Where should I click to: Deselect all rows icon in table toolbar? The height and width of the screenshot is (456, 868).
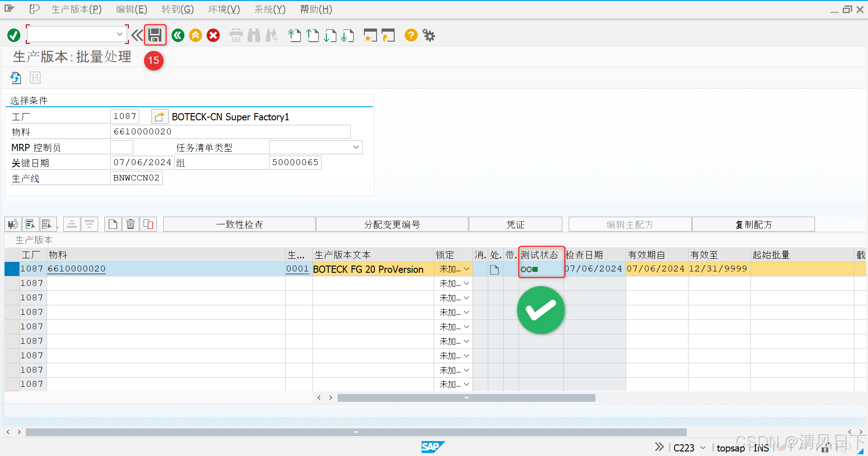pyautogui.click(x=47, y=224)
